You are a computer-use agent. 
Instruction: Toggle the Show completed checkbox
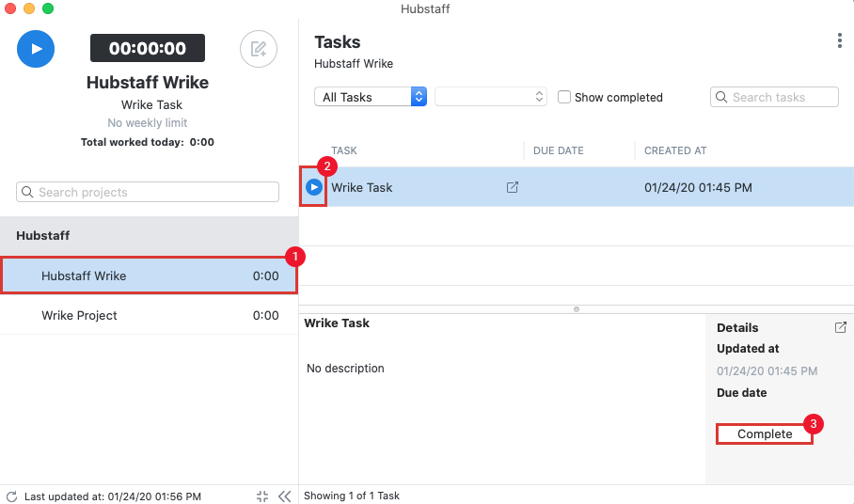pyautogui.click(x=564, y=97)
